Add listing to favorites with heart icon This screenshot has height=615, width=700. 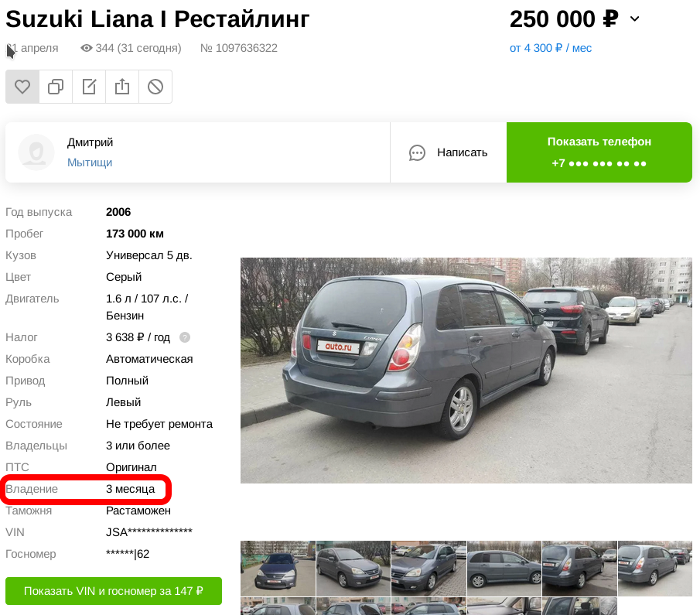(22, 87)
